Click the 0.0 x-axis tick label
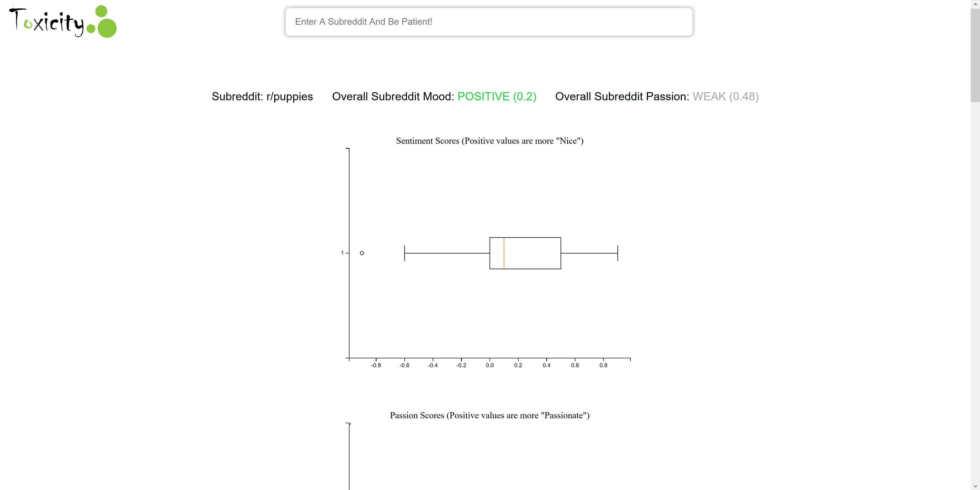Image resolution: width=980 pixels, height=490 pixels. tap(490, 365)
